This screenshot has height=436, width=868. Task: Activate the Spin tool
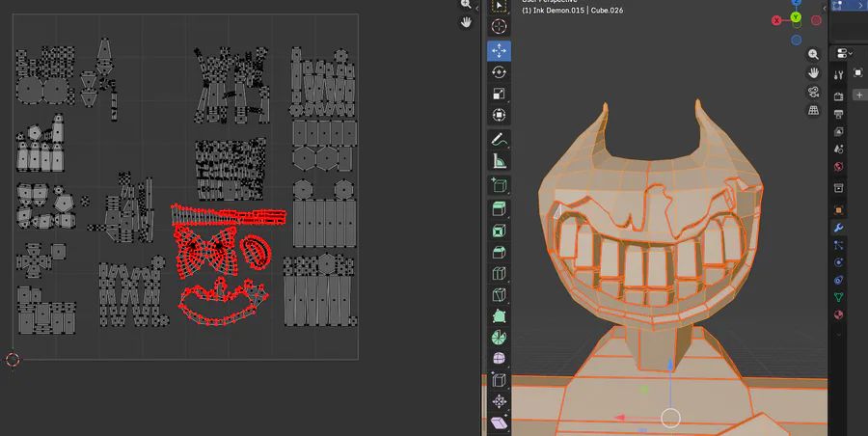pyautogui.click(x=499, y=338)
